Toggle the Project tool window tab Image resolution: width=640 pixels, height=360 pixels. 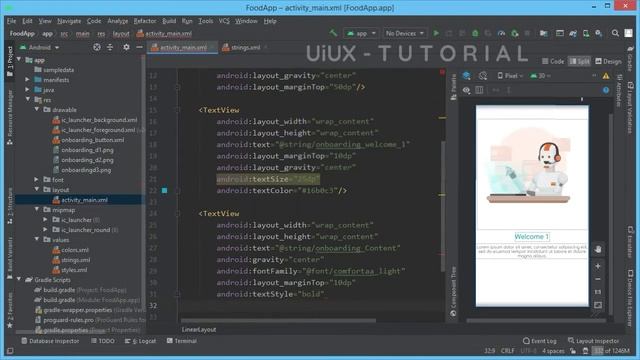pyautogui.click(x=10, y=61)
